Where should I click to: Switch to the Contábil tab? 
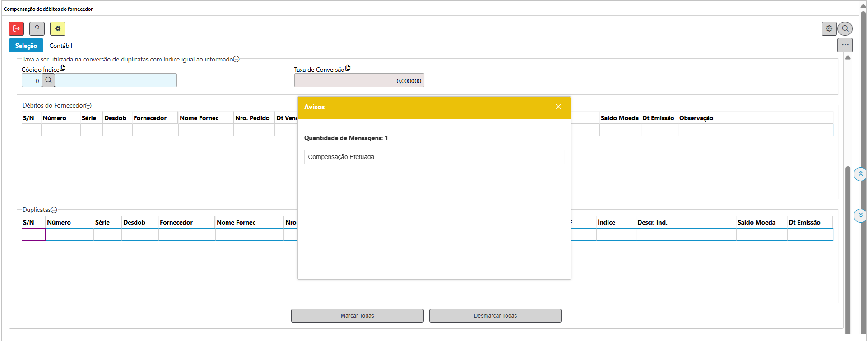pyautogui.click(x=60, y=46)
